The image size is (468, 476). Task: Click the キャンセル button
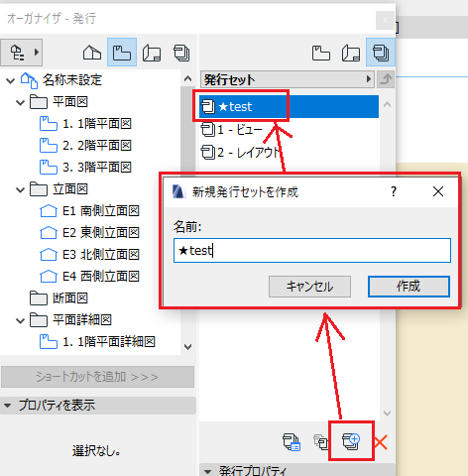click(309, 287)
